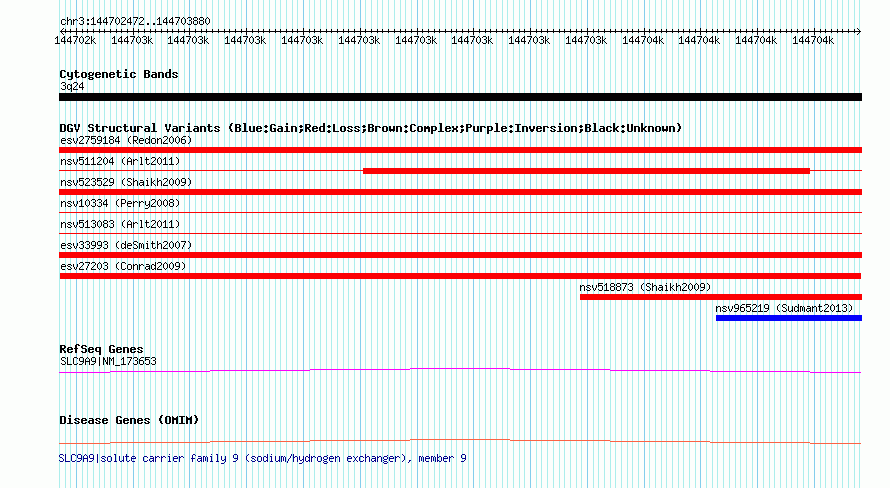Click the right arrow end of the ruler
Viewport: 890px width, 488px height.
coord(858,31)
